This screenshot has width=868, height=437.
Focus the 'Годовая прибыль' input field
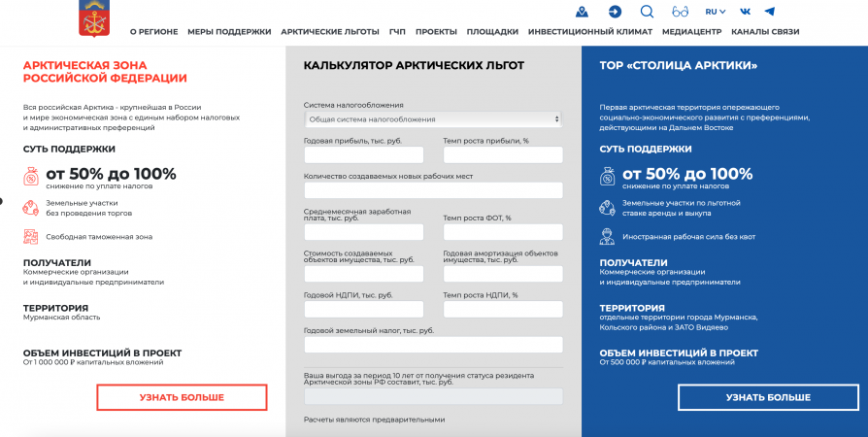point(364,155)
